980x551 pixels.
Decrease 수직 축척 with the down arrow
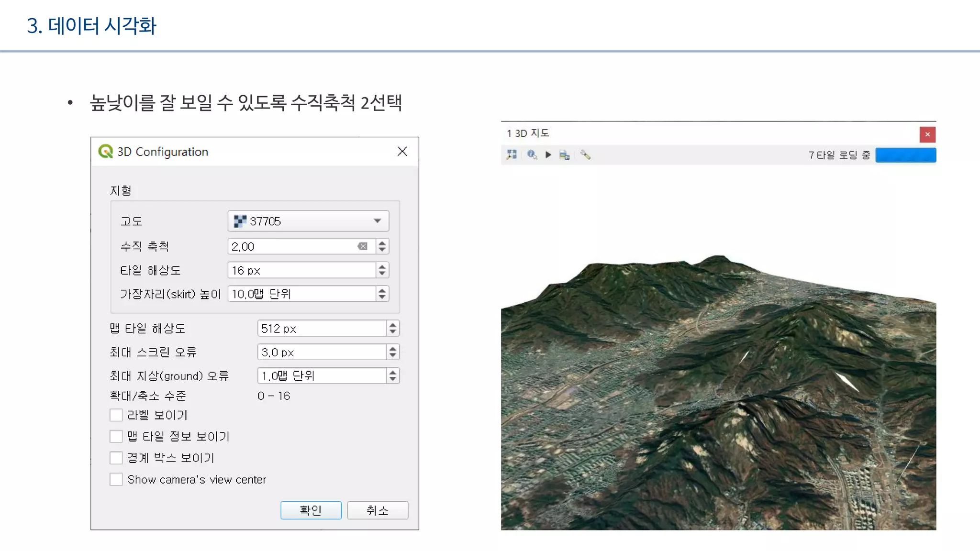coord(382,250)
